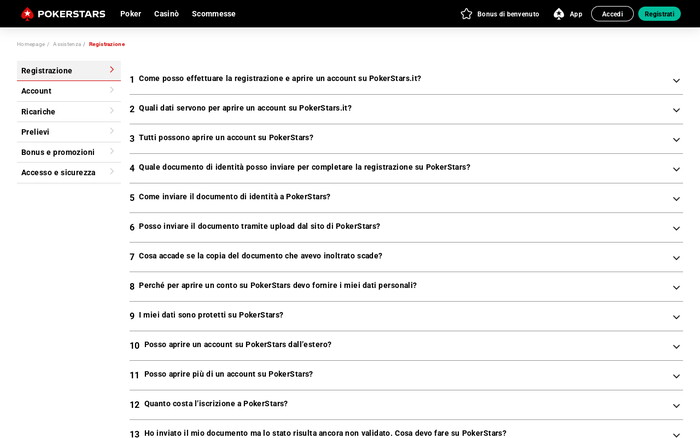
Task: Click text "Ho inviato il mio documento"
Action: 196,433
